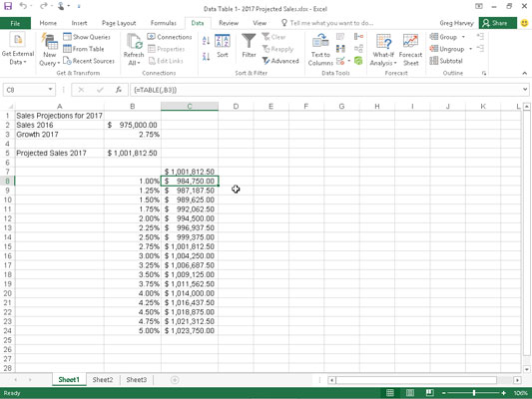The image size is (532, 399).
Task: Click the Share button
Action: point(495,23)
